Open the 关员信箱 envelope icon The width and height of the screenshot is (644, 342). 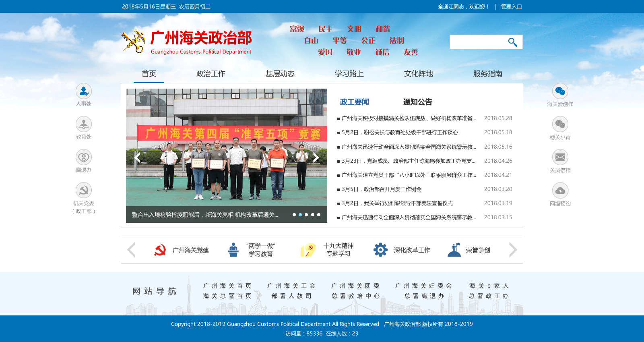coord(560,158)
